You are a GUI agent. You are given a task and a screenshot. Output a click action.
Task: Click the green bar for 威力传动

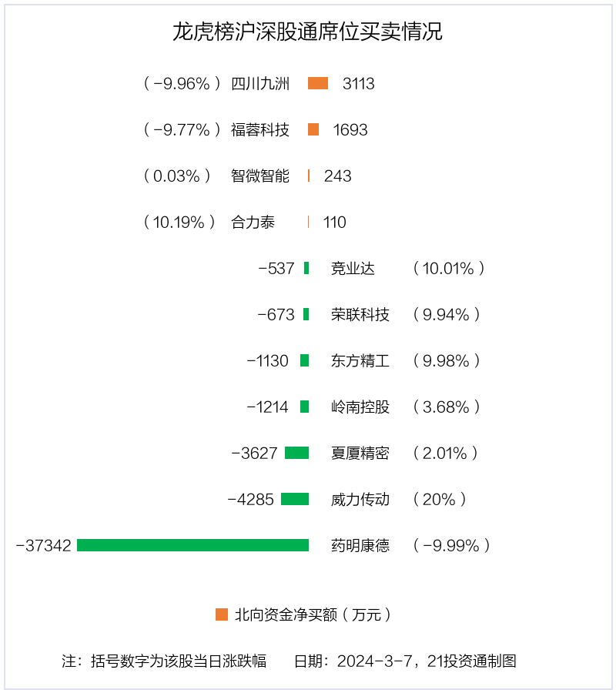(295, 499)
